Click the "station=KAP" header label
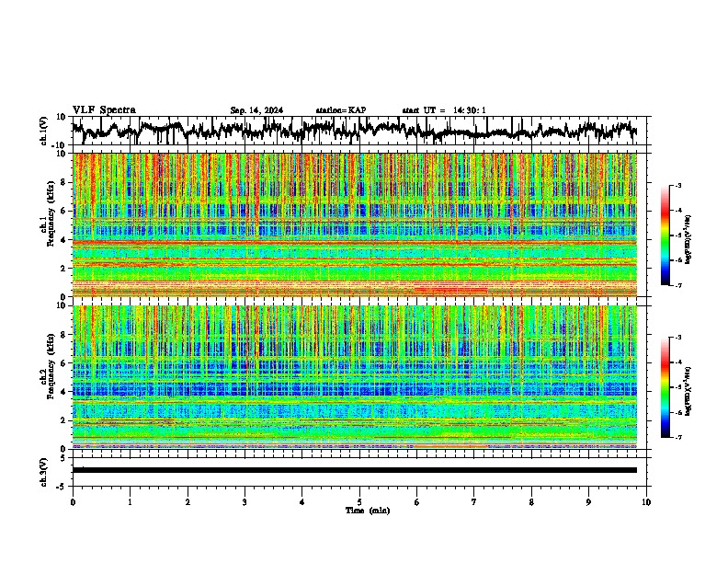Image resolution: width=728 pixels, height=563 pixels. point(341,110)
